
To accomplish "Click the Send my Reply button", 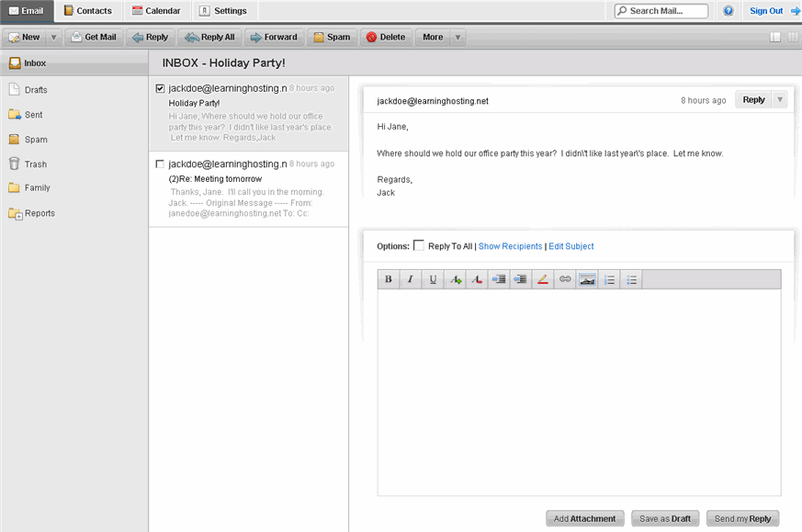I will pos(742,518).
